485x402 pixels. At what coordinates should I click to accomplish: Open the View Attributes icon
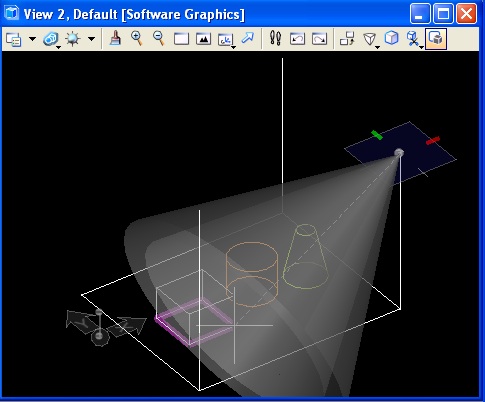click(14, 39)
